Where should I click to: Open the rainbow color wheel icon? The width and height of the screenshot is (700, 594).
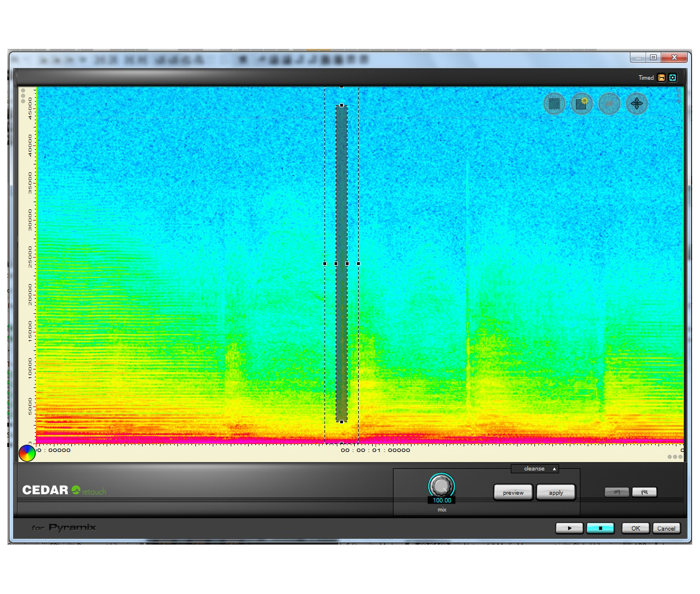27,453
